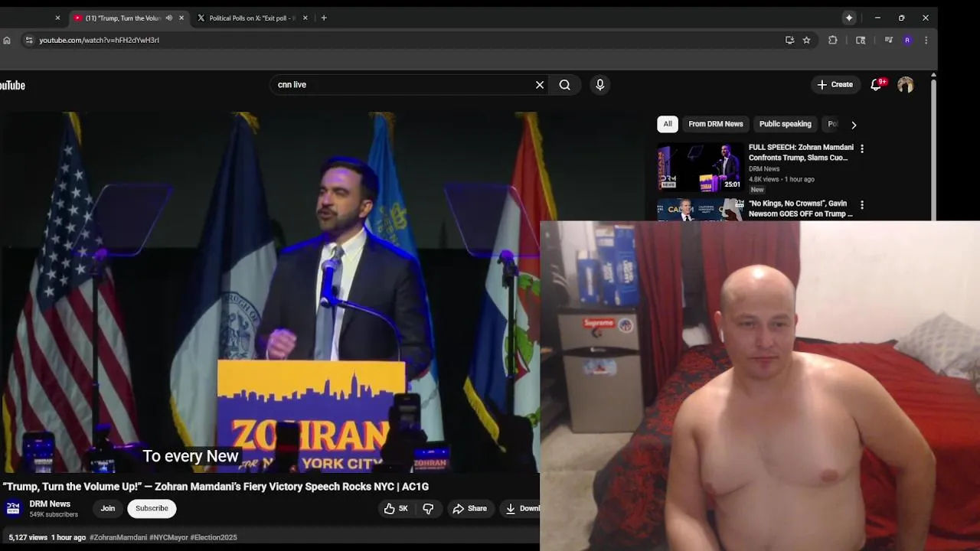
Task: Click the Subscribe button
Action: click(x=152, y=508)
